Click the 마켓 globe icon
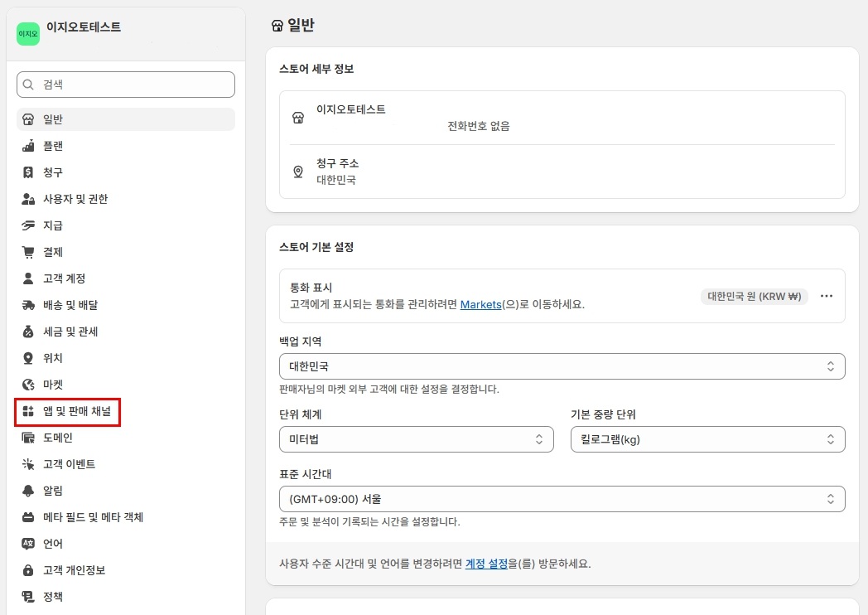868x615 pixels. [x=28, y=385]
